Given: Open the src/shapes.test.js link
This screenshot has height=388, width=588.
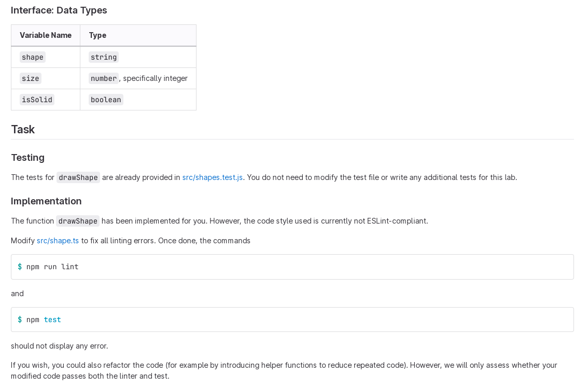Looking at the screenshot, I should [212, 177].
